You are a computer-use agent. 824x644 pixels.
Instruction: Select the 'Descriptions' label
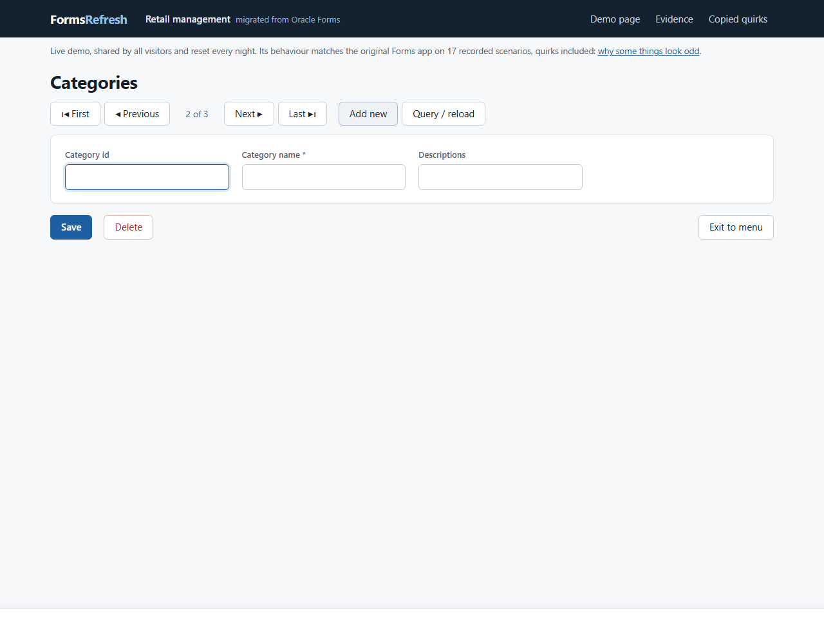442,155
